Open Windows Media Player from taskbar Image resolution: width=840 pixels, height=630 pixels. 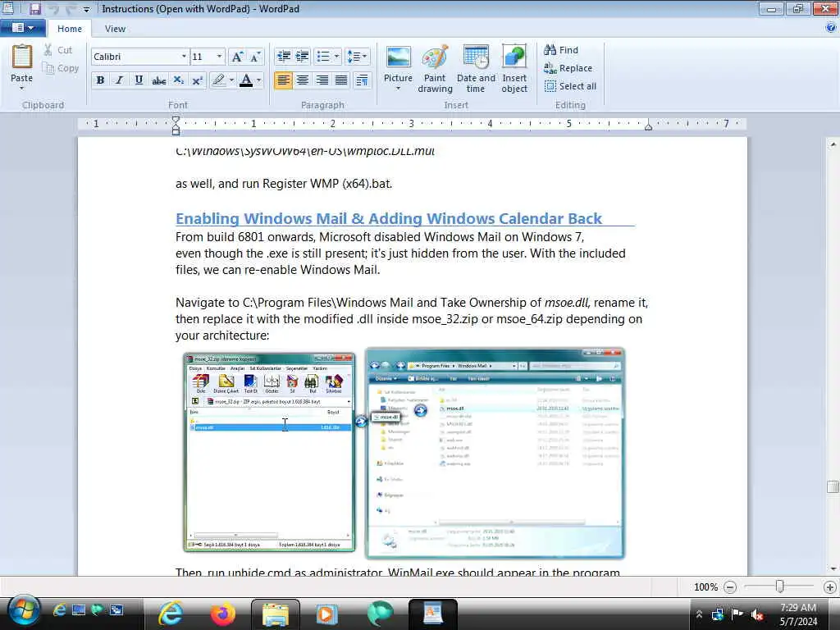(x=326, y=614)
